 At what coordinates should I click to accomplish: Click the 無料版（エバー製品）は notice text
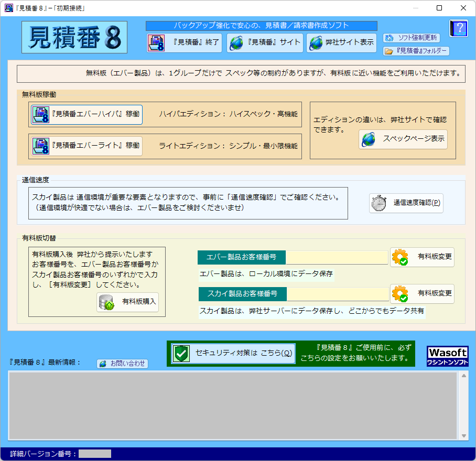tap(273, 73)
